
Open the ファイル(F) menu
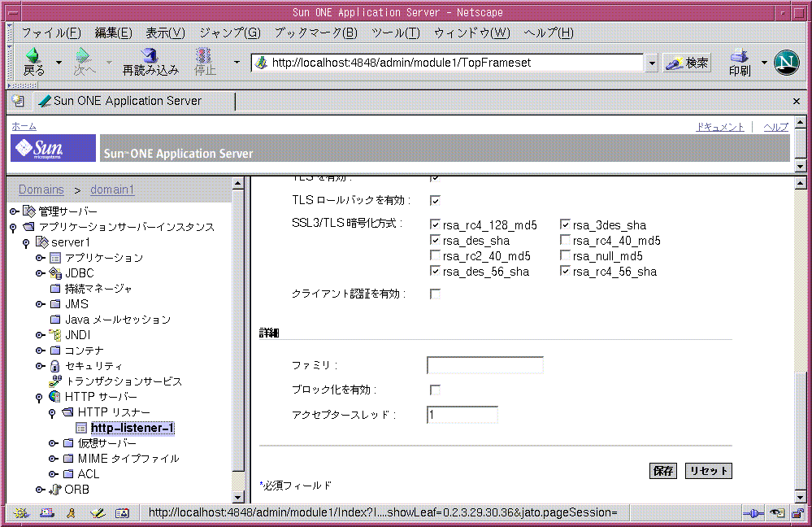pos(51,33)
